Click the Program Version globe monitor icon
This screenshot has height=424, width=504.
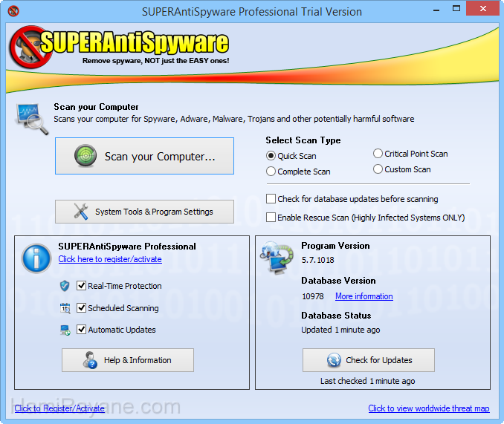click(277, 257)
